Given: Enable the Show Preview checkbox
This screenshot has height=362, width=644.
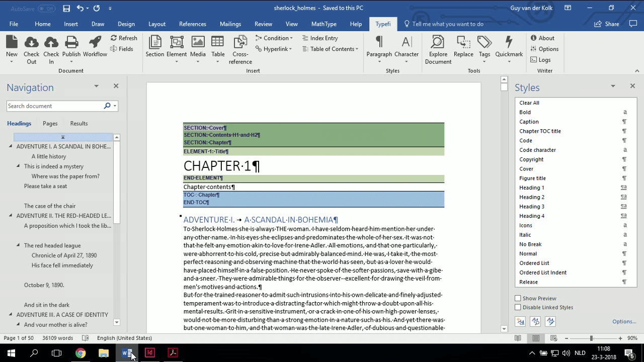Looking at the screenshot, I should pyautogui.click(x=518, y=298).
